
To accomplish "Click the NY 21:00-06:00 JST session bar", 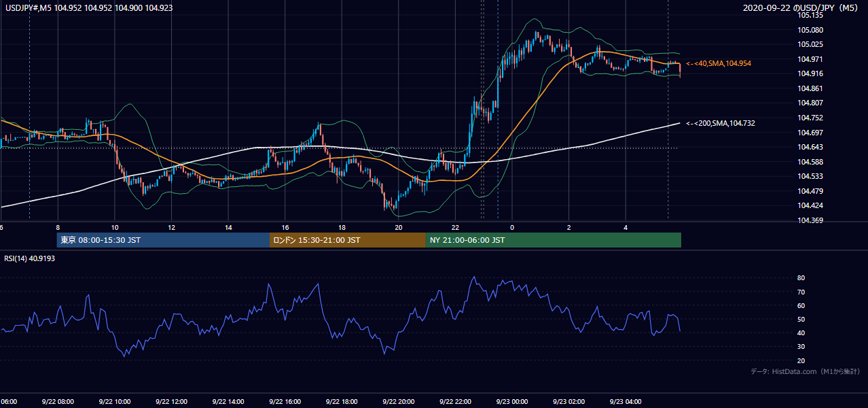I will tap(554, 240).
